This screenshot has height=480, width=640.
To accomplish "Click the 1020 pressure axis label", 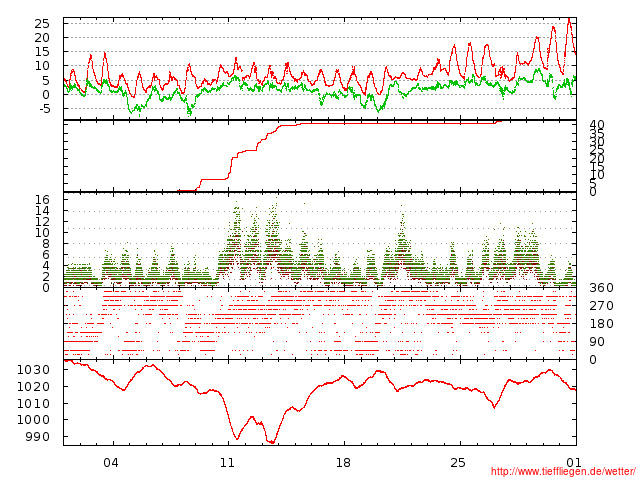I will coord(33,387).
